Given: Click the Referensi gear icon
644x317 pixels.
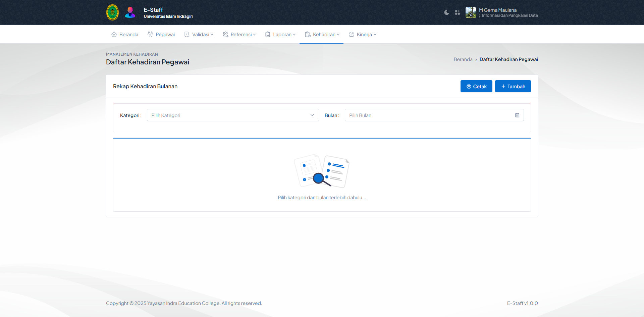Looking at the screenshot, I should [225, 35].
